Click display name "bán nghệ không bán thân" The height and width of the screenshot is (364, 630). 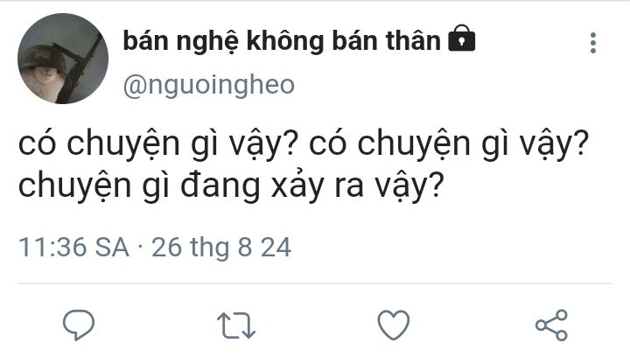[x=282, y=41]
